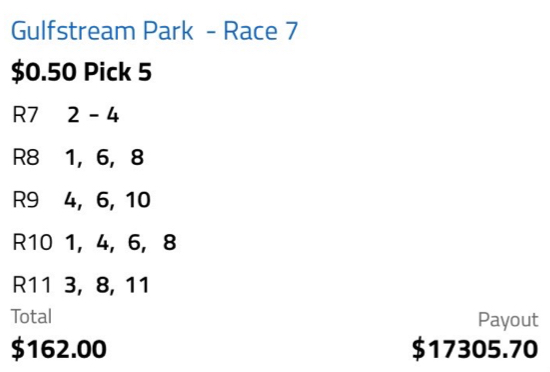
Task: Select the $17305.70 payout amount
Action: pos(475,349)
